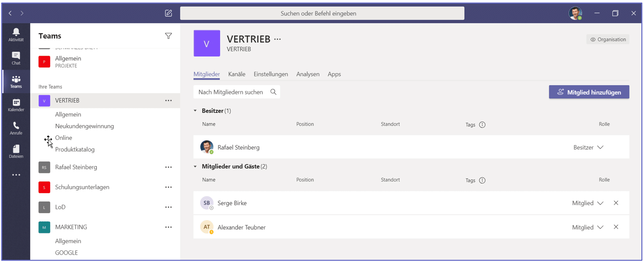
Task: Click the Tags info icon under Besitzer
Action: [x=482, y=125]
